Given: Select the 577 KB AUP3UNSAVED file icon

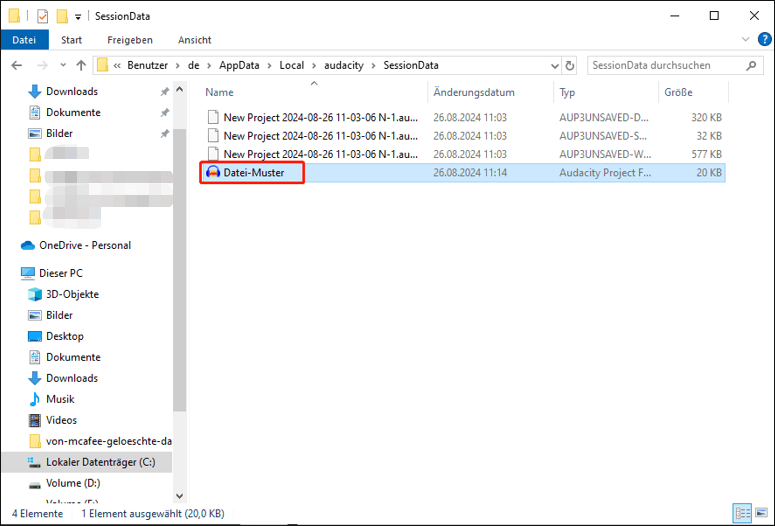Looking at the screenshot, I should coord(213,154).
